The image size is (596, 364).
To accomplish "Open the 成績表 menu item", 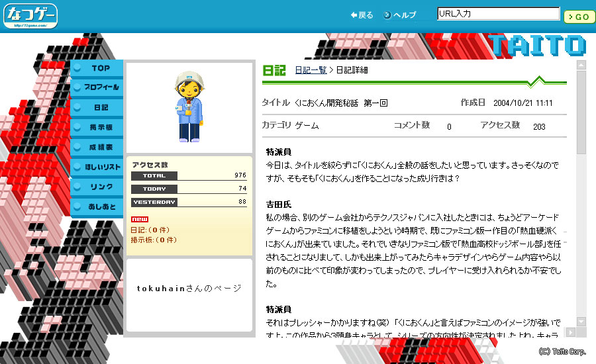I will click(x=97, y=147).
